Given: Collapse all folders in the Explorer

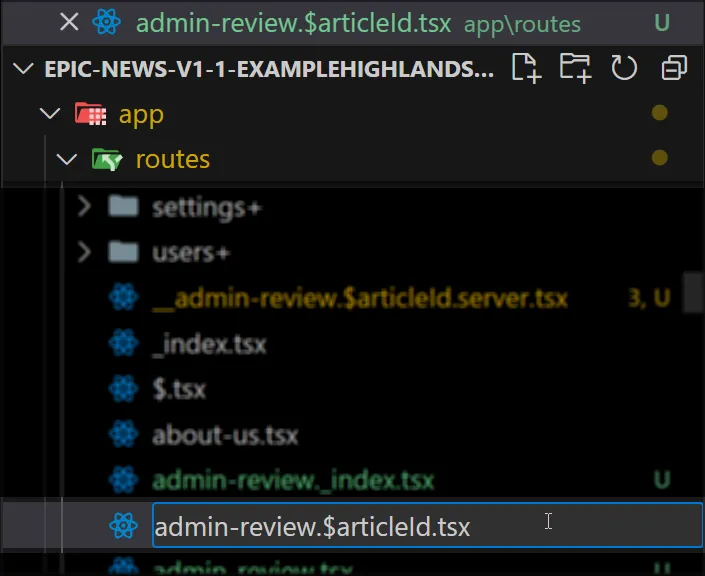Looking at the screenshot, I should click(x=674, y=68).
